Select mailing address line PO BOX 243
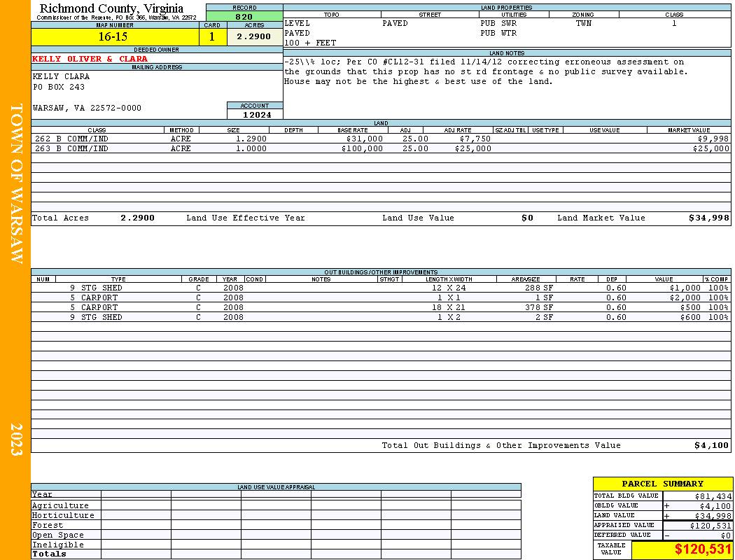Viewport: 735px width, 560px height. 59,87
